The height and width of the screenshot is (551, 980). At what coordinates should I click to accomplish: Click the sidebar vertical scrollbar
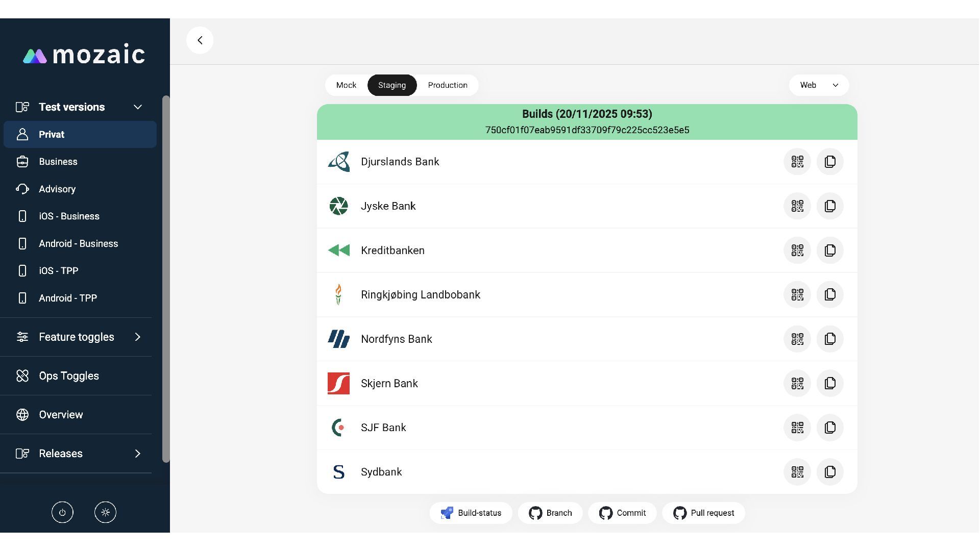pos(166,279)
